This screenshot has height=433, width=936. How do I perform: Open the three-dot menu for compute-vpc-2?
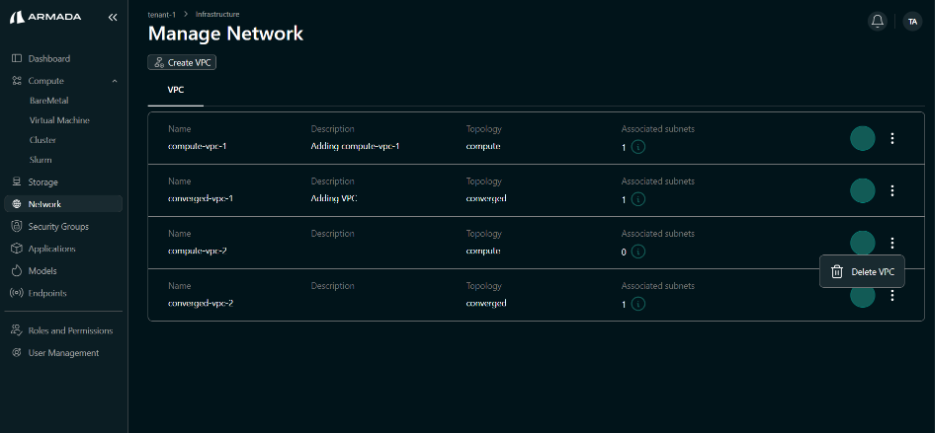tap(892, 243)
